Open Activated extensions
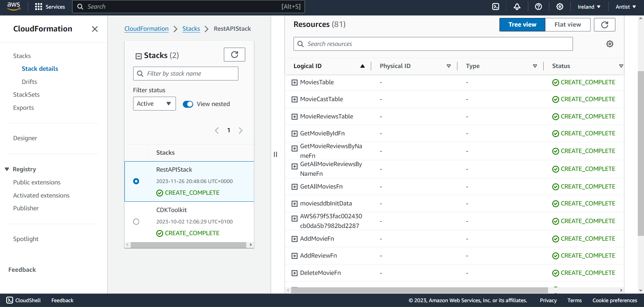The image size is (644, 307). (41, 195)
